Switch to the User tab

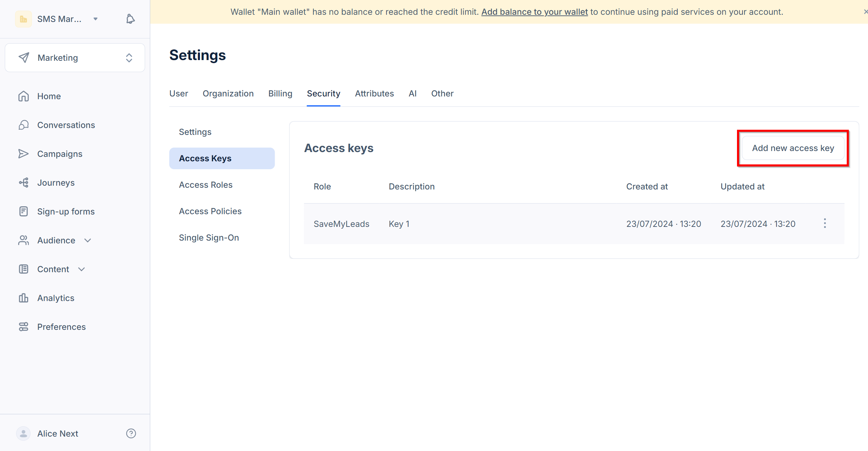pyautogui.click(x=179, y=94)
